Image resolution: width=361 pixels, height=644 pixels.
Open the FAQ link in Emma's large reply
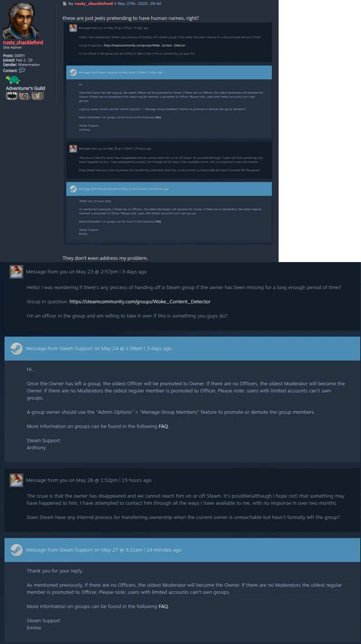pyautogui.click(x=163, y=607)
